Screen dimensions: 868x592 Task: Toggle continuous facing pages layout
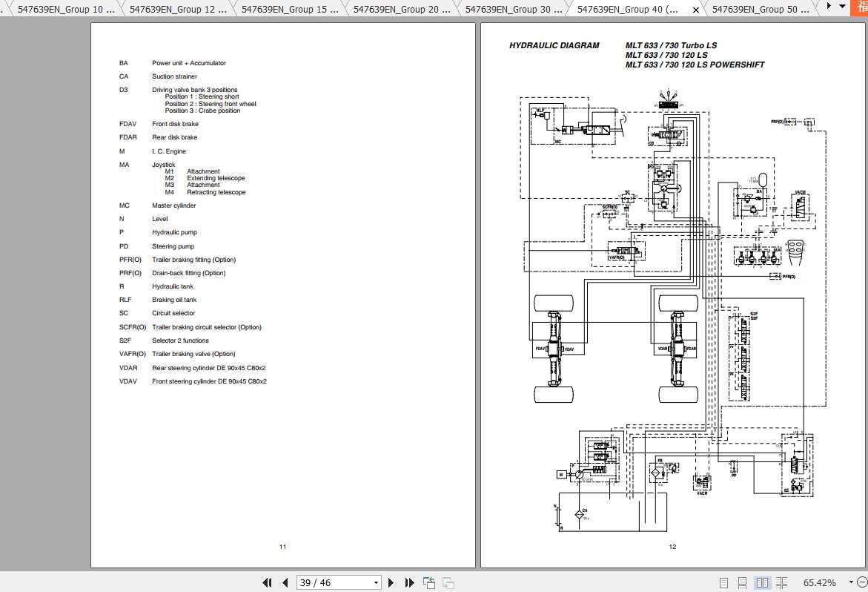(781, 582)
